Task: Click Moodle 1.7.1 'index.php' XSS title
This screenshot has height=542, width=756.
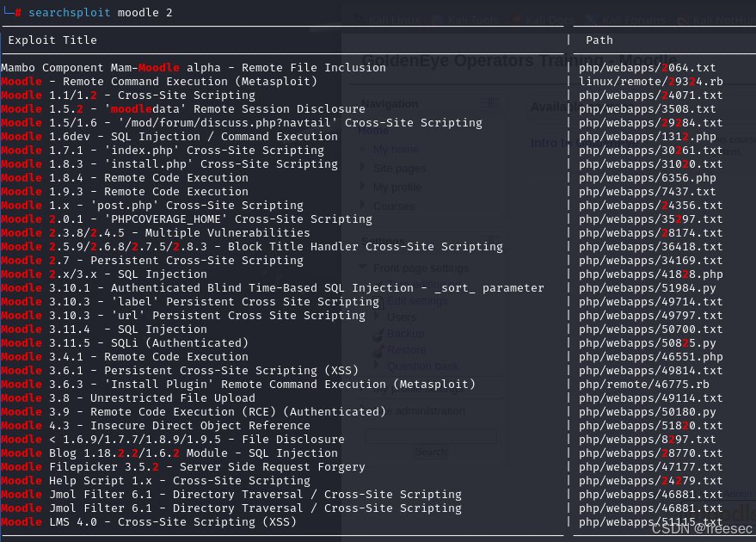Action: [163, 150]
